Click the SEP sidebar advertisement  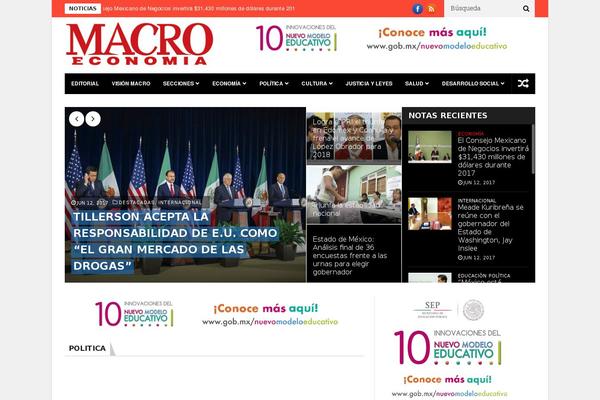[449, 348]
